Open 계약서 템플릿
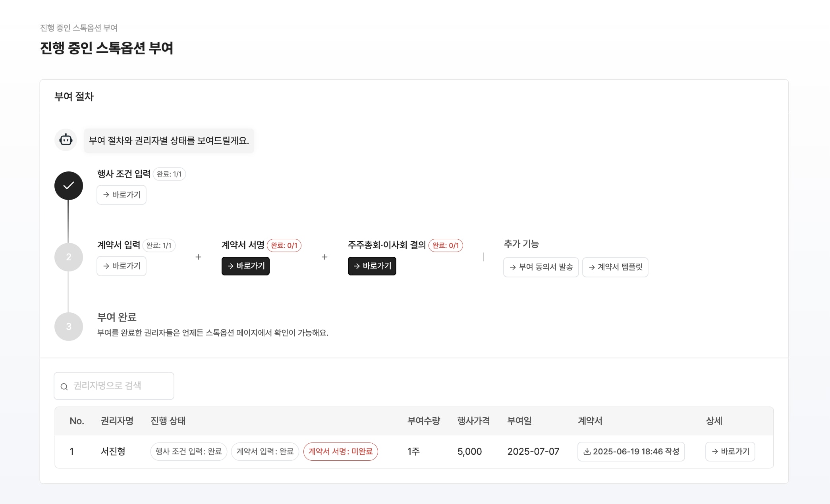 (615, 267)
